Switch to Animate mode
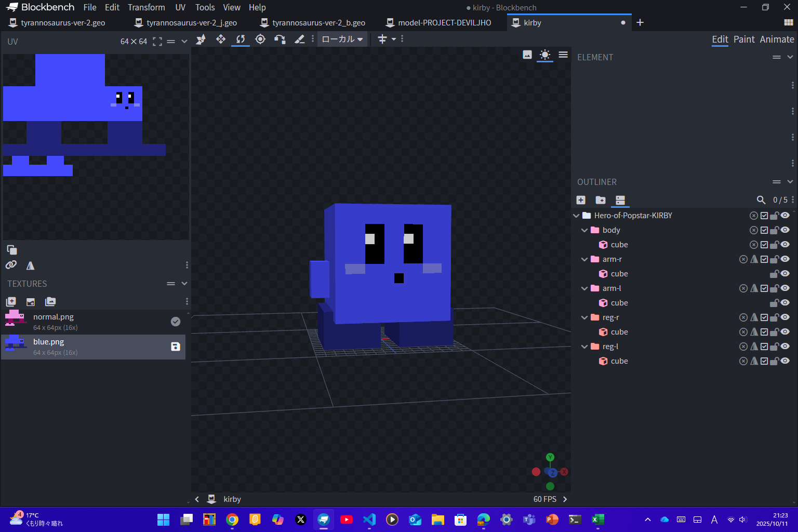The width and height of the screenshot is (798, 532). (776, 39)
